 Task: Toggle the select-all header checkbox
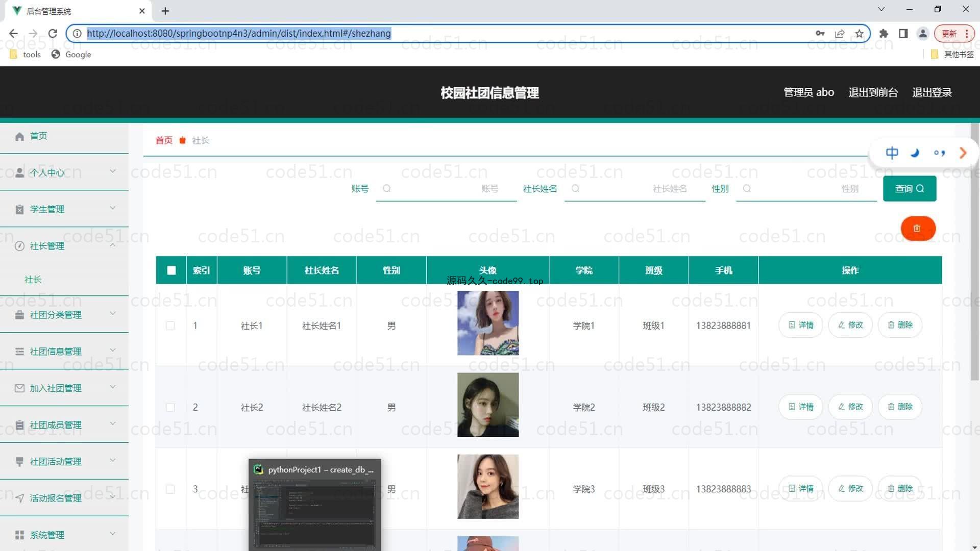(x=171, y=270)
